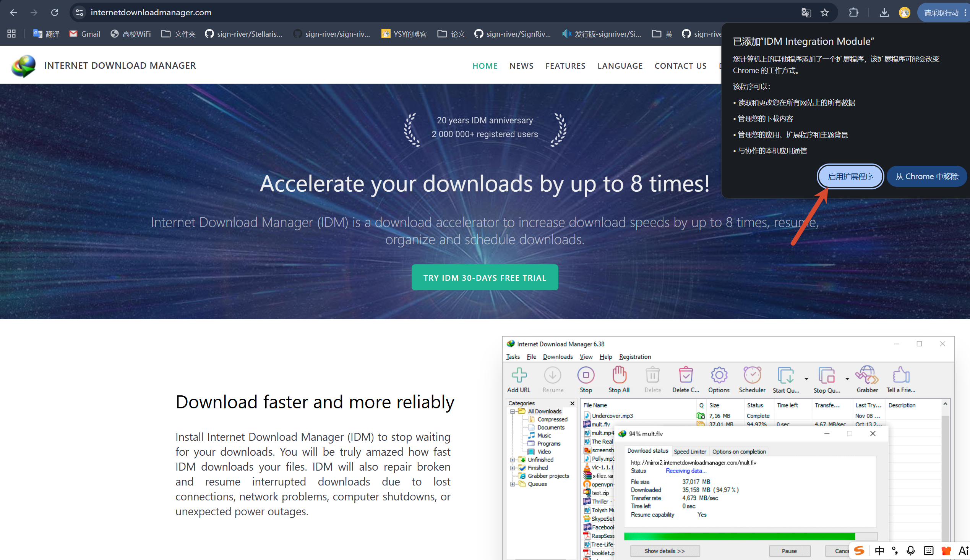Open the 翻译 bookmark
Image resolution: width=970 pixels, height=560 pixels.
point(46,34)
